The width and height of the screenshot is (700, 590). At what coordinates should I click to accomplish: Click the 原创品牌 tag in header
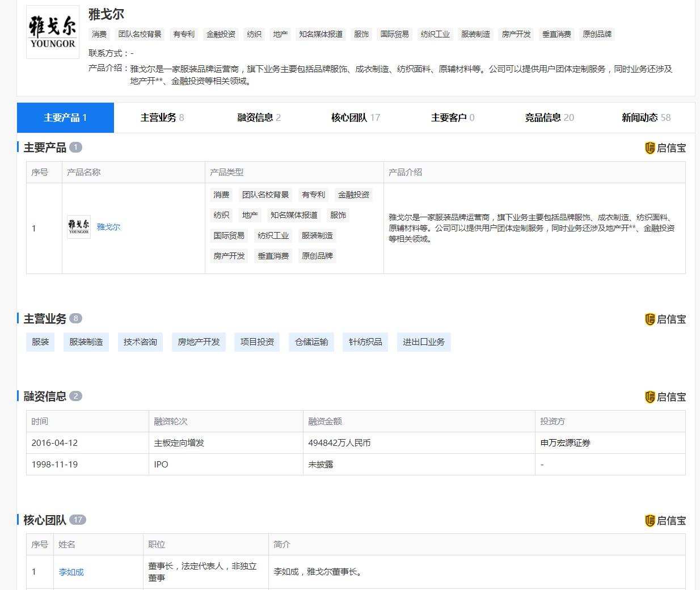597,34
